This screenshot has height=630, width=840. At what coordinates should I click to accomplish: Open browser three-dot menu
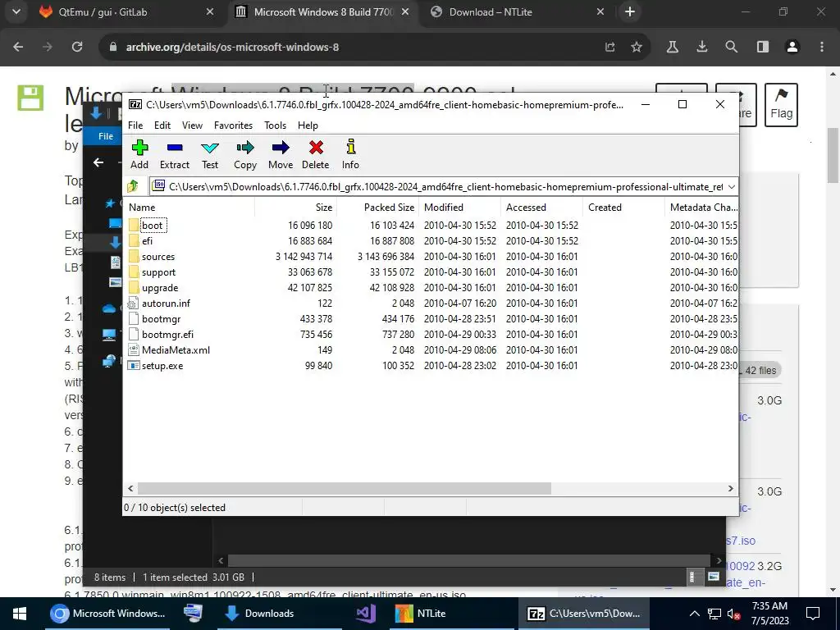(822, 47)
